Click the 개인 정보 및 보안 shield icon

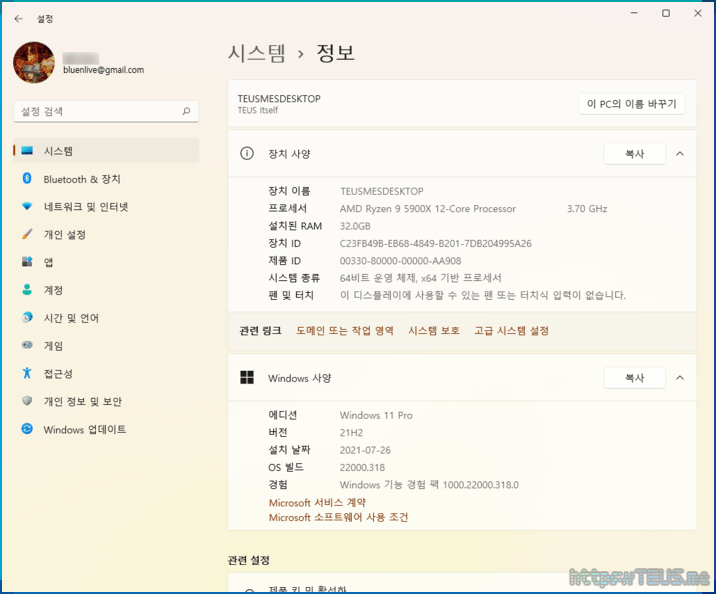(27, 401)
